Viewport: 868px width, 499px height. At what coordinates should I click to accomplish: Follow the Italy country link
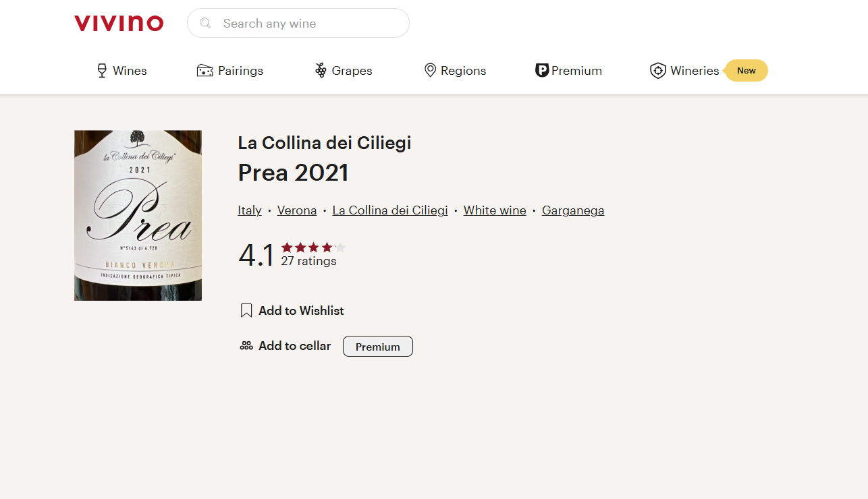249,210
